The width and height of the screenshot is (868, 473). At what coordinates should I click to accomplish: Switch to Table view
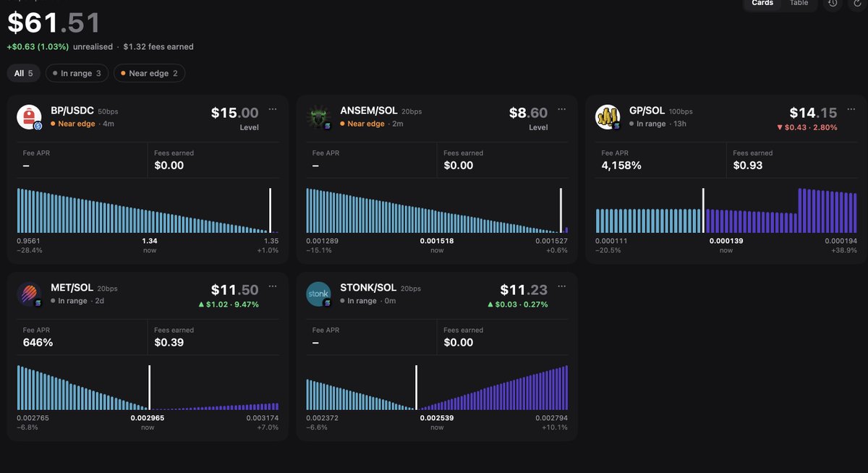click(x=799, y=4)
